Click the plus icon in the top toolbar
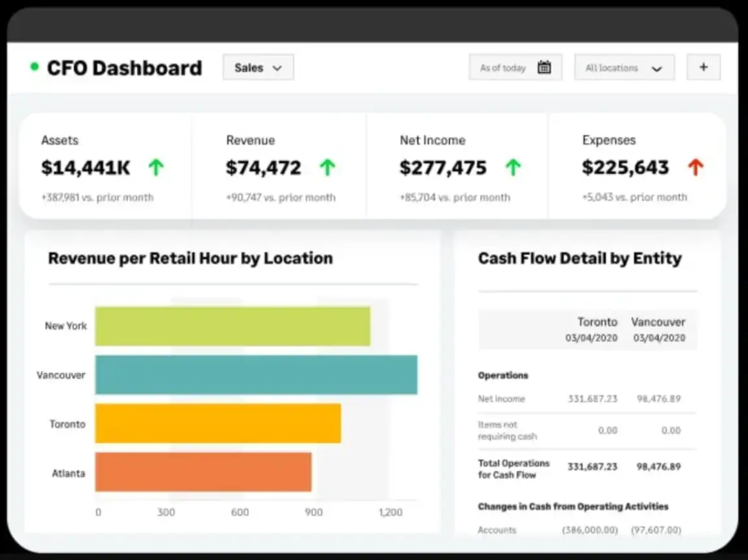The image size is (748, 560). click(x=704, y=67)
